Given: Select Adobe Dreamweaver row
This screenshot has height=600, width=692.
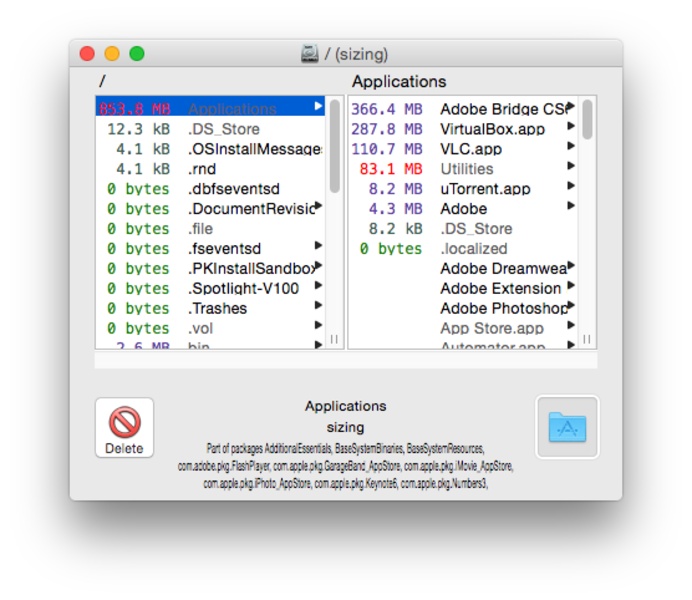Looking at the screenshot, I should click(x=463, y=268).
